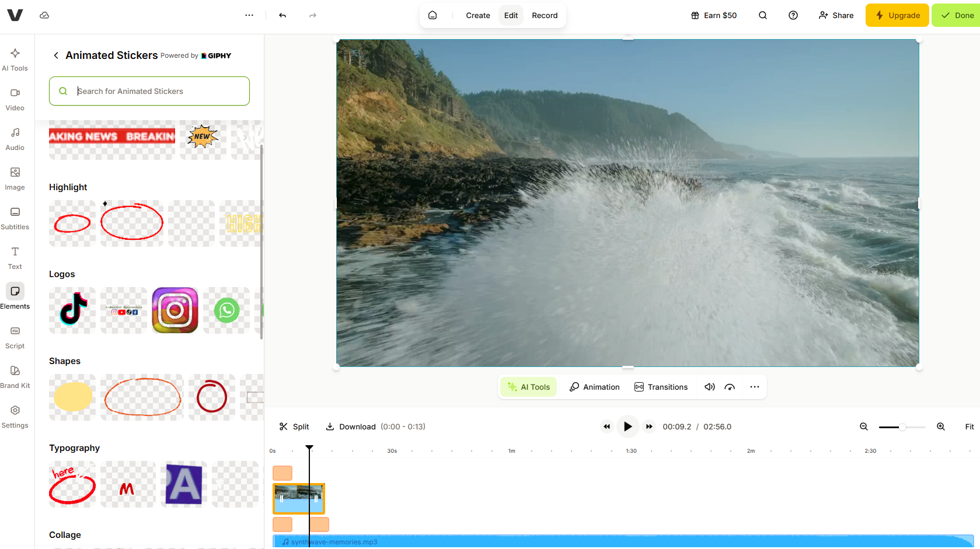Screen dimensions: 980x549
Task: Undo the last action
Action: 283,15
